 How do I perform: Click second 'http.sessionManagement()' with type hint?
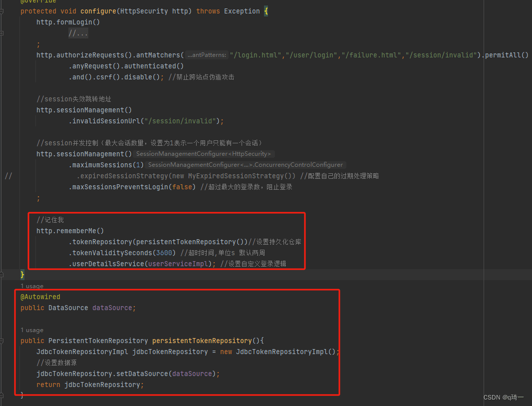click(84, 154)
